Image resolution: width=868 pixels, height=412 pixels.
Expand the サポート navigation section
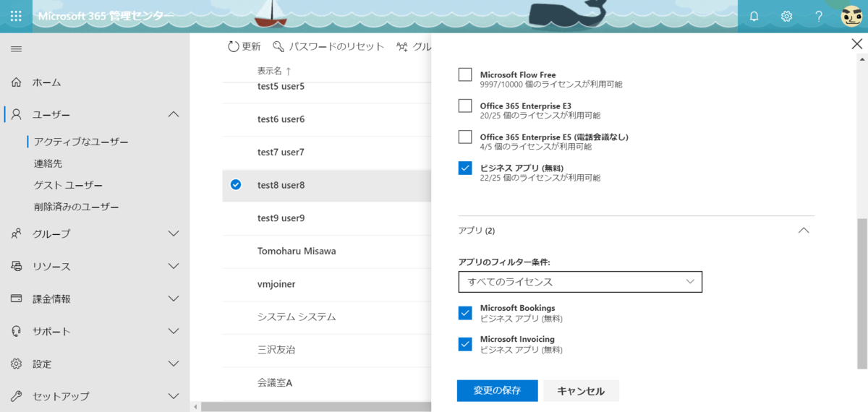point(174,331)
